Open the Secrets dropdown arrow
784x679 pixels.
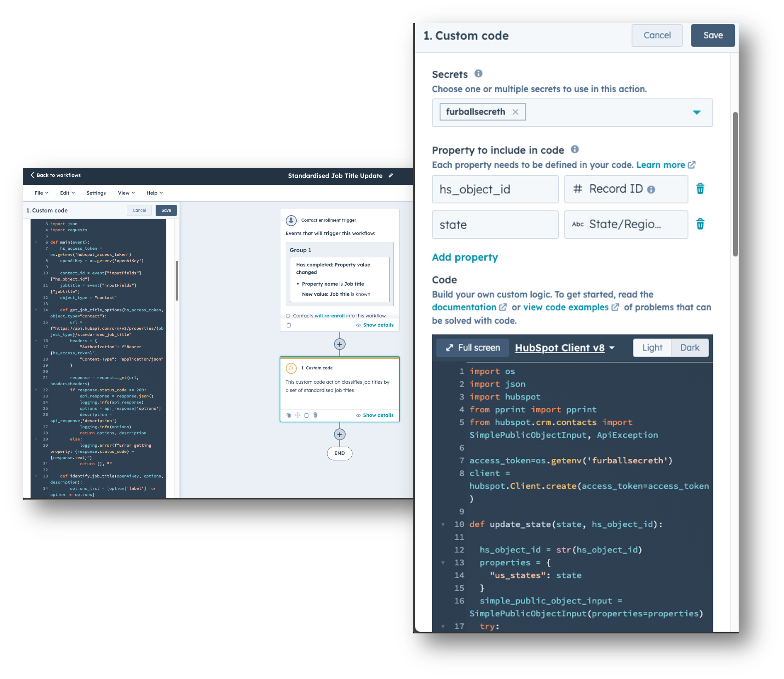696,113
